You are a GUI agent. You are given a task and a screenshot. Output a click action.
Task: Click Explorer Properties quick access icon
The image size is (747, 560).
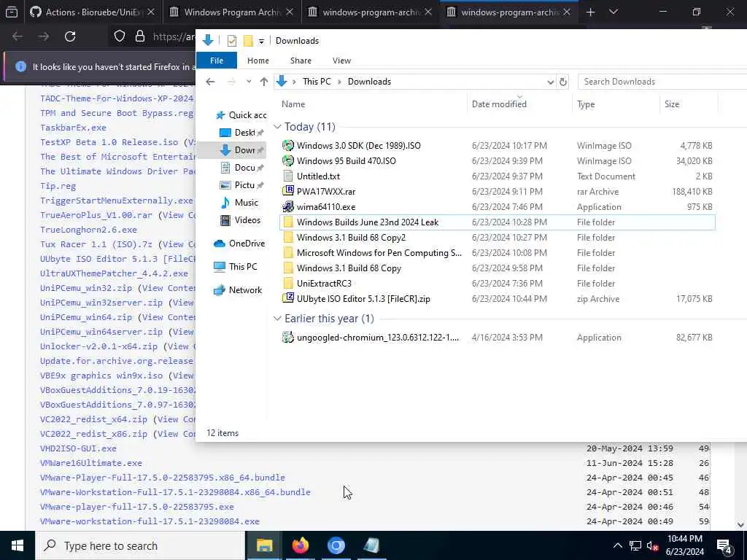pyautogui.click(x=232, y=41)
